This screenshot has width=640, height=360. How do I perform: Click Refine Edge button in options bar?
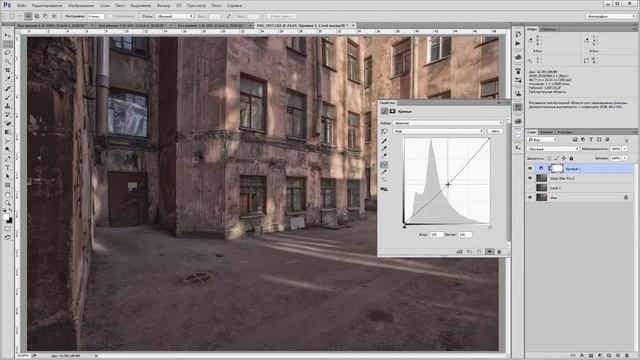click(281, 16)
